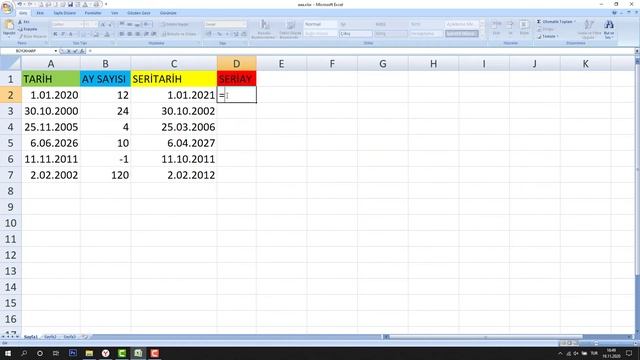Image resolution: width=640 pixels, height=360 pixels.
Task: Toggle Bold (K) formatting
Action: pyautogui.click(x=56, y=34)
